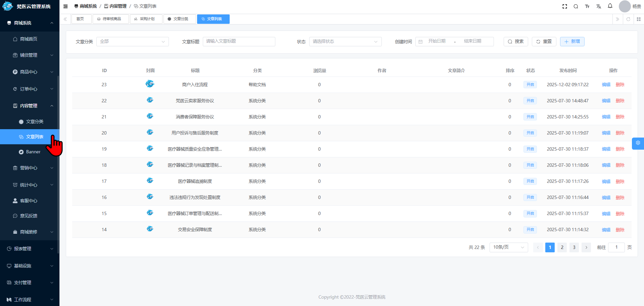Switch language using the 文A icon
The height and width of the screenshot is (306, 644).
(x=599, y=6)
